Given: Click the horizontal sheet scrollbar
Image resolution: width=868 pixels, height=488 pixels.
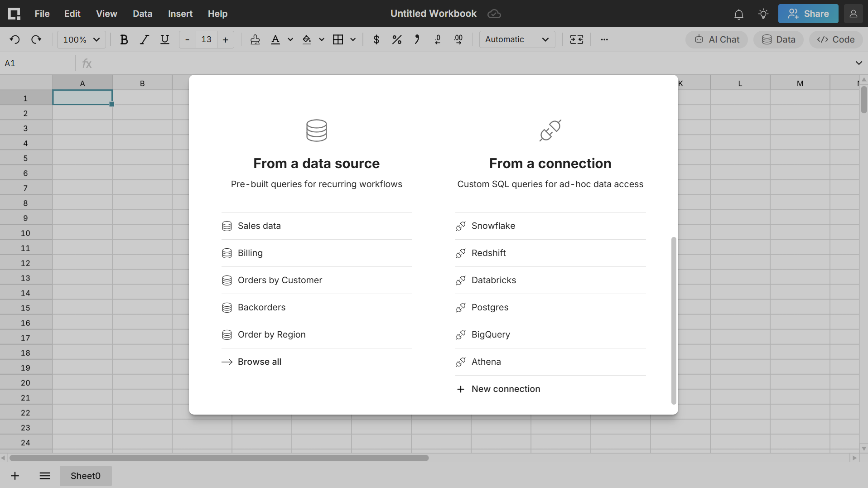Looking at the screenshot, I should tap(219, 458).
